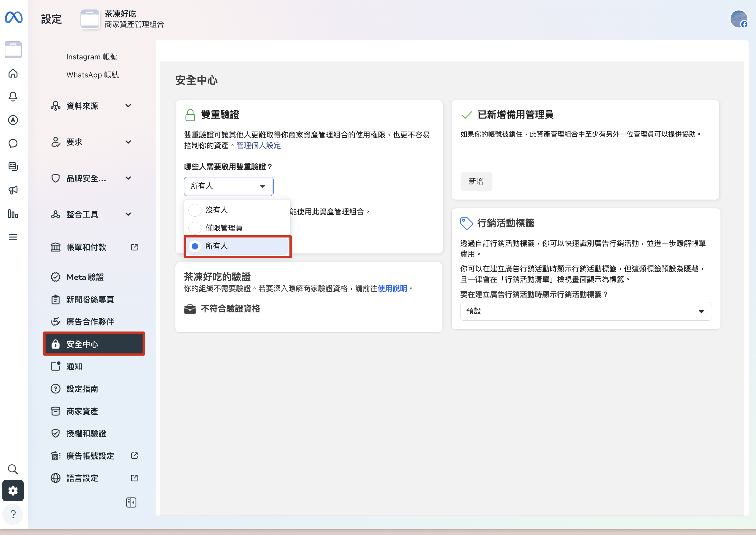This screenshot has height=535, width=756.
Task: Open Instagram 帳號 in sidebar
Action: coord(92,57)
